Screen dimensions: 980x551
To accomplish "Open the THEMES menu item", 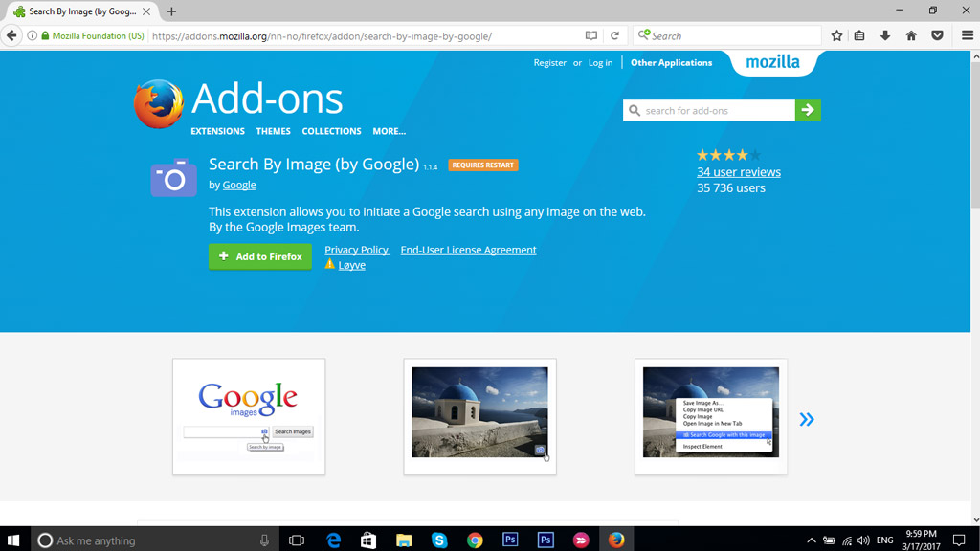I will (x=273, y=131).
